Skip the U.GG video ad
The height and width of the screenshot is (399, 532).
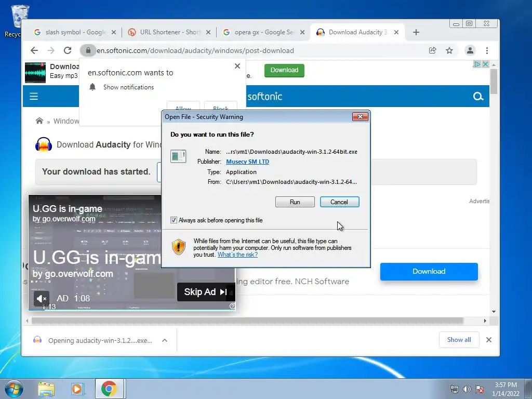point(206,292)
